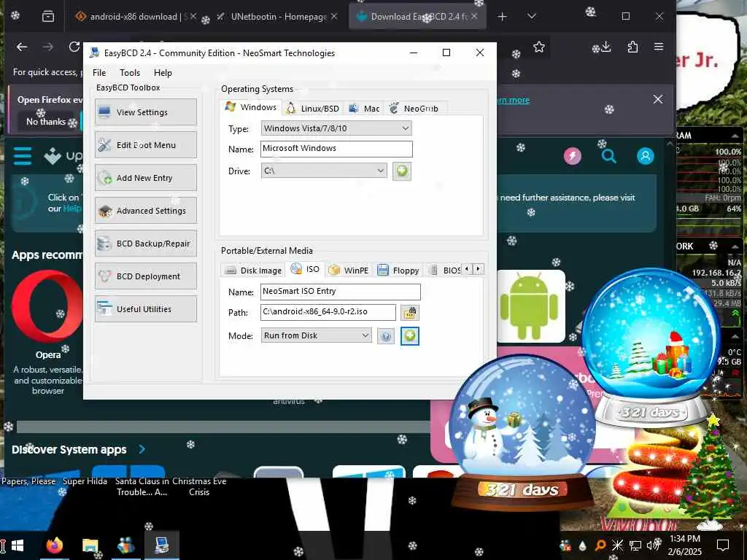Select the Disk Image media tab
The height and width of the screenshot is (560, 747).
(253, 271)
